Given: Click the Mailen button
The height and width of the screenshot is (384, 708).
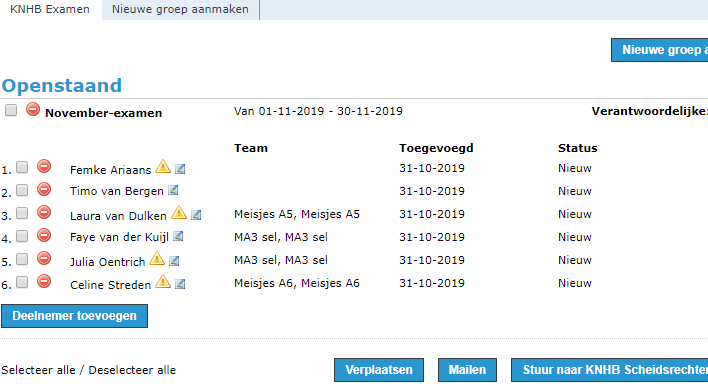Looking at the screenshot, I should click(x=467, y=370).
